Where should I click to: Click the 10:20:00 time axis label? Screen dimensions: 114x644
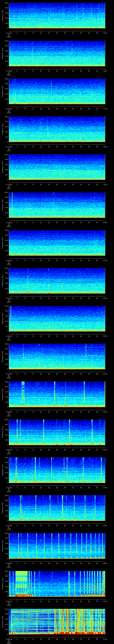click(9, 260)
